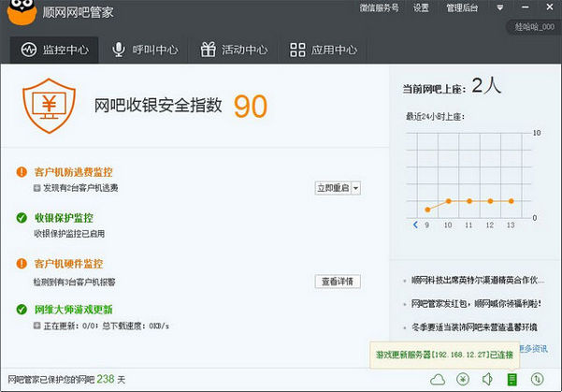562x392 pixels.
Task: Close the 顺网网吧管家 window
Action: coord(550,7)
